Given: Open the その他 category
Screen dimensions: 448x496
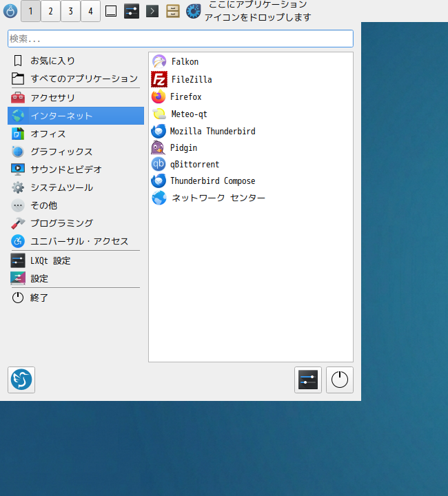Looking at the screenshot, I should tap(76, 205).
